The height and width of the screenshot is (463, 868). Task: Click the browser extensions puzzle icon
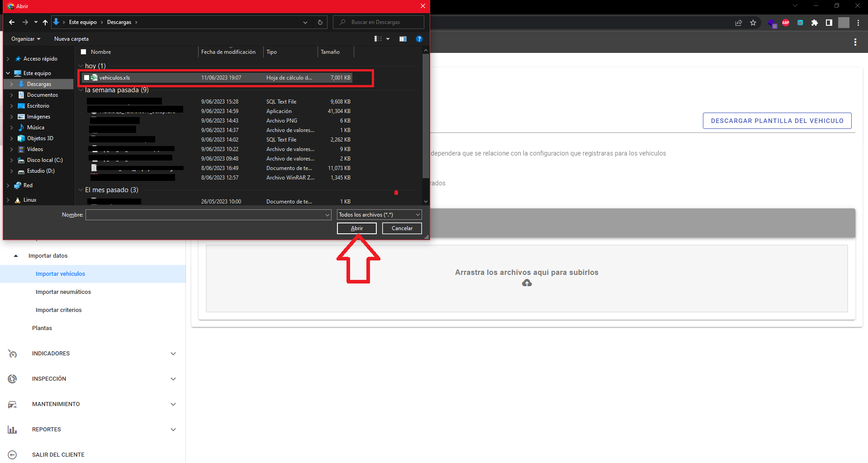(x=815, y=23)
